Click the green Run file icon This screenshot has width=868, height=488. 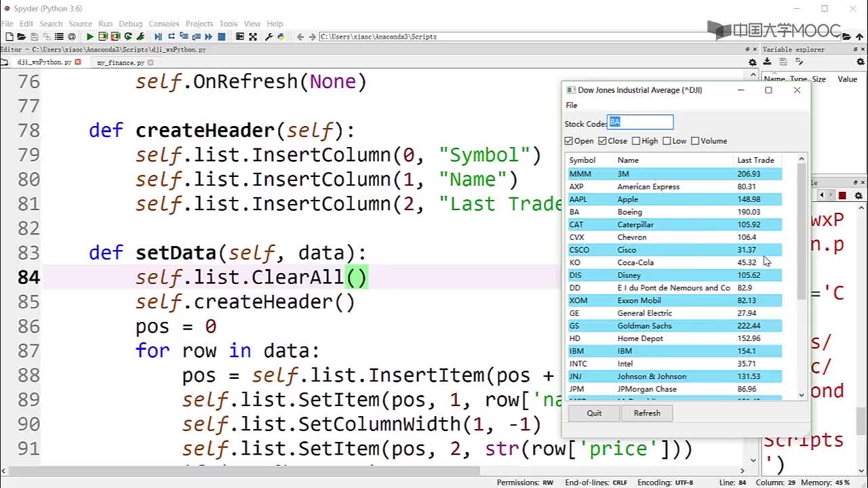coord(90,37)
